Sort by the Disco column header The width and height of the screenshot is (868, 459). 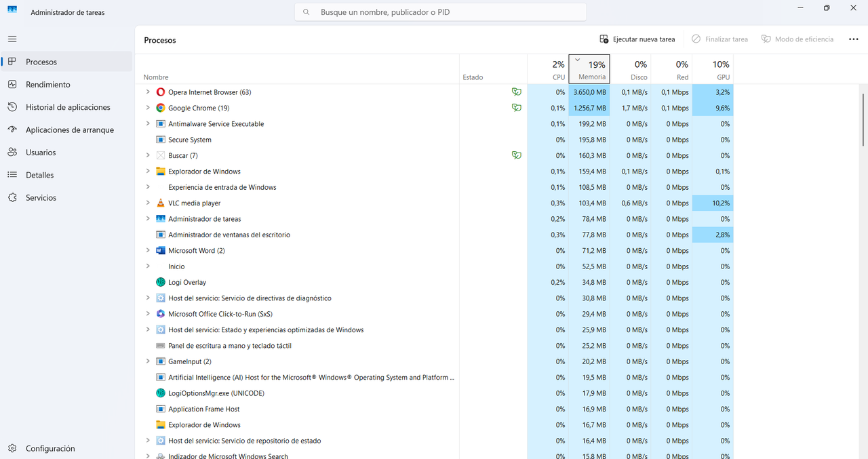[631, 69]
